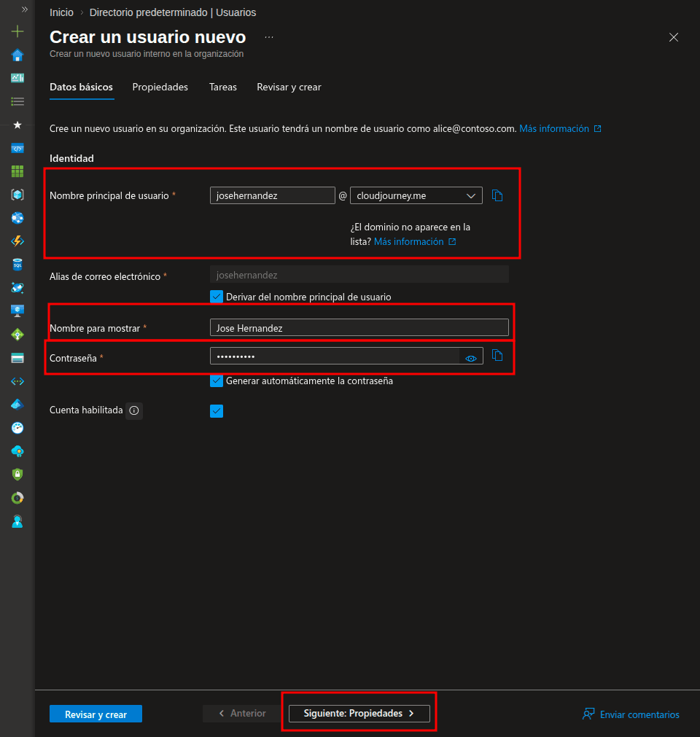Uncheck Generar automáticamente la contraseña
The height and width of the screenshot is (737, 700).
[x=217, y=381]
